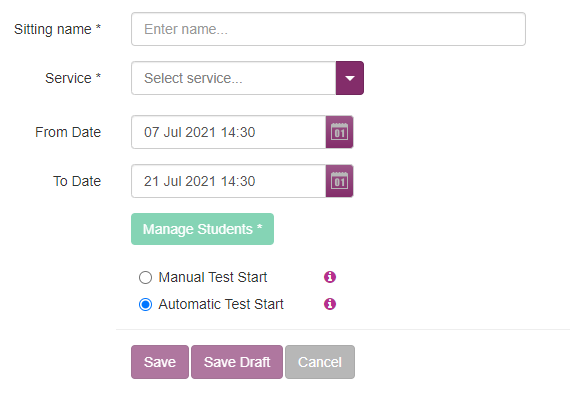Click the To Date value field
The height and width of the screenshot is (405, 570).
(229, 181)
